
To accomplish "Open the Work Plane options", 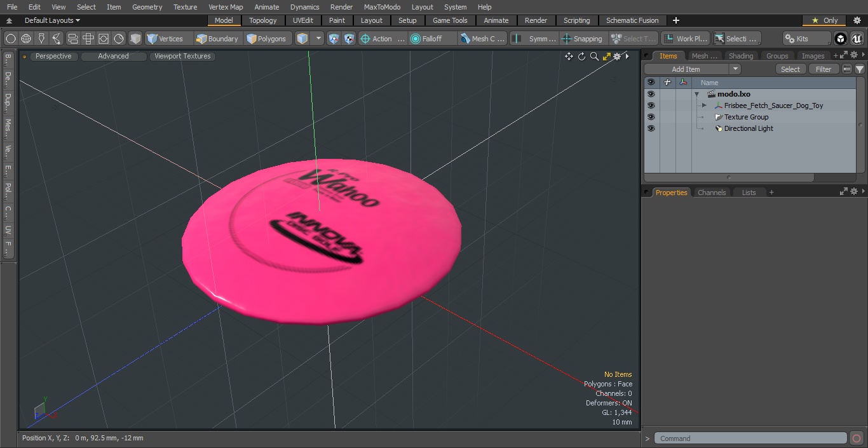I will click(685, 39).
